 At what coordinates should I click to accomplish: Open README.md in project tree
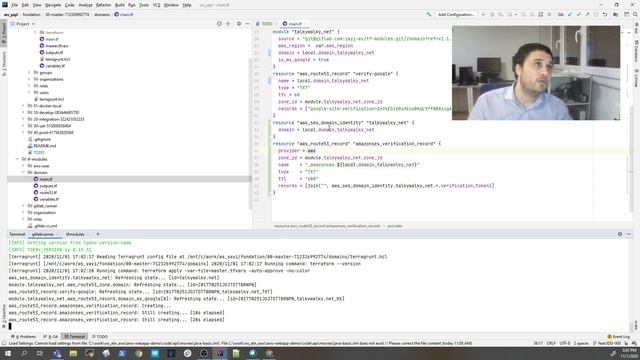(x=45, y=146)
